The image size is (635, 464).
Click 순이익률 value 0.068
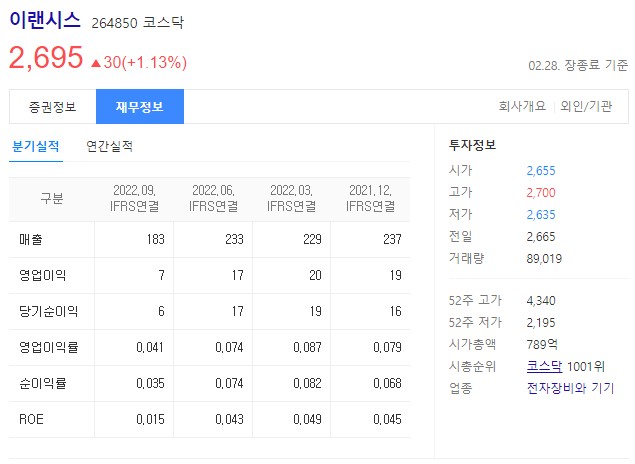click(x=388, y=383)
